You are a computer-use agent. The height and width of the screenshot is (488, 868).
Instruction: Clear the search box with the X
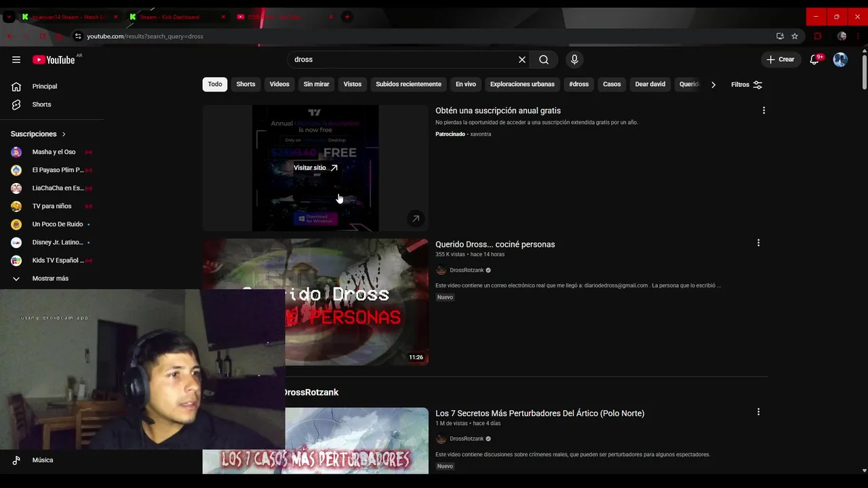[x=522, y=60]
